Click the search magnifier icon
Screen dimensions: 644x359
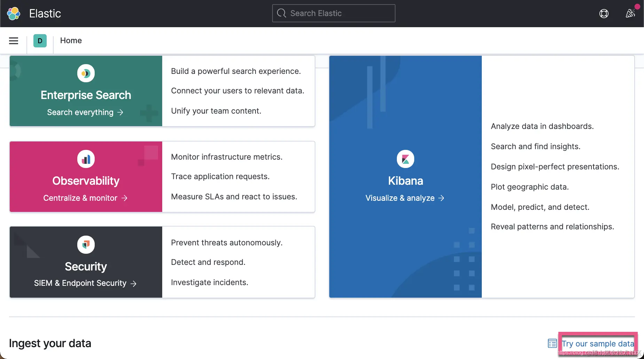[x=281, y=13]
